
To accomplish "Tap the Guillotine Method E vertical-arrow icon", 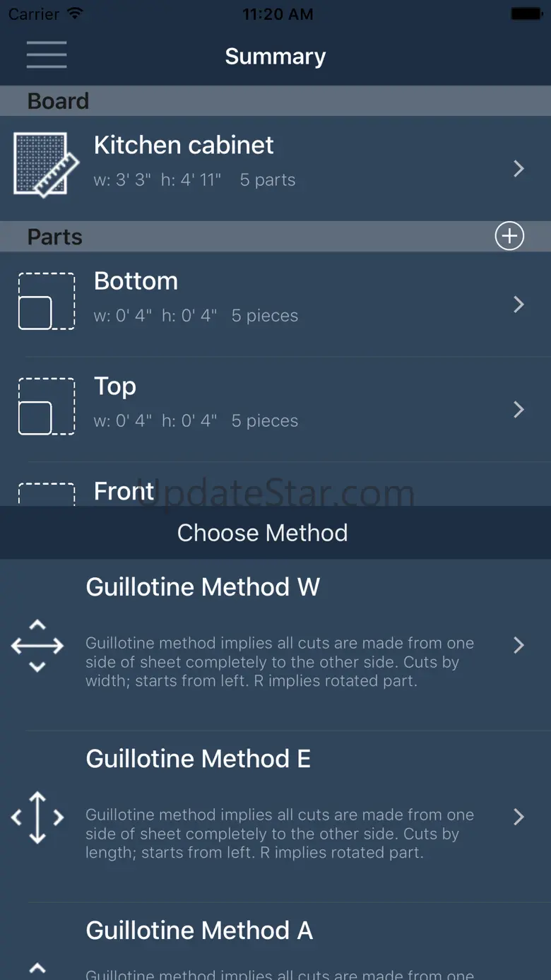I will pyautogui.click(x=37, y=817).
